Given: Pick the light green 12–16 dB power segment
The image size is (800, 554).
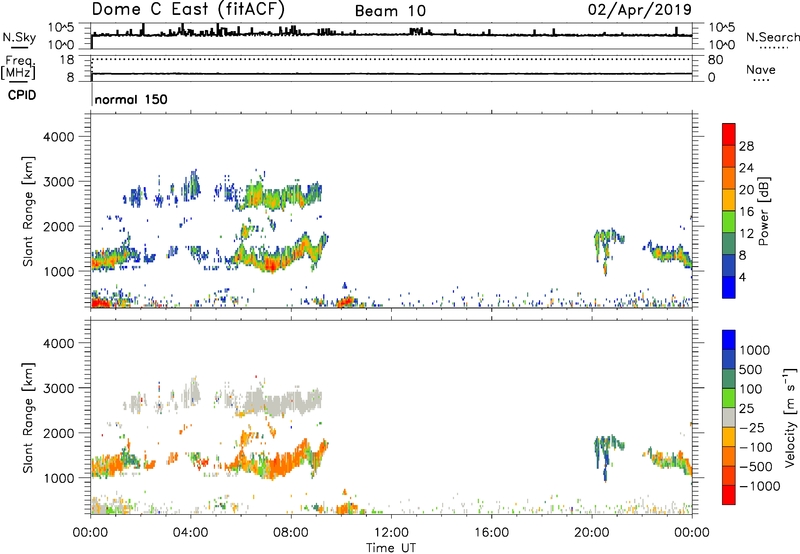Looking at the screenshot, I should point(729,222).
